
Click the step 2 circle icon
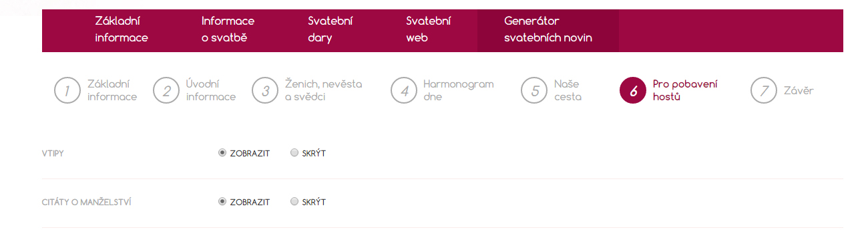point(166,91)
